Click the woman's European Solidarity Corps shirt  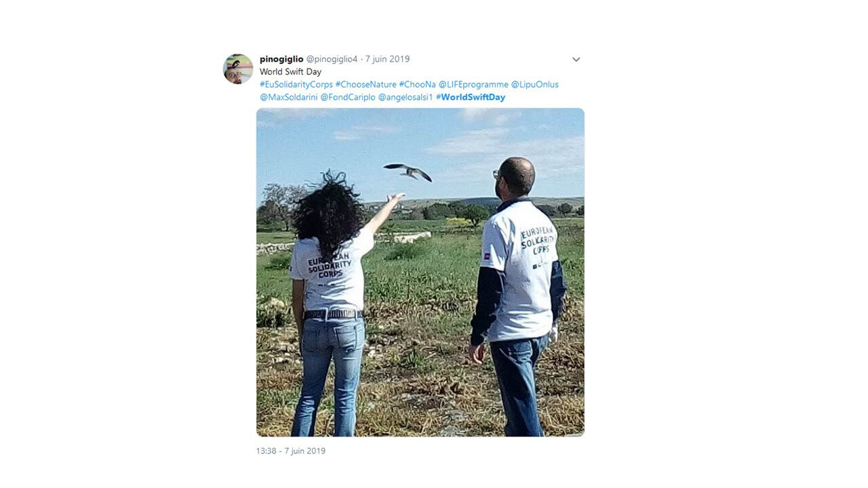tap(331, 271)
